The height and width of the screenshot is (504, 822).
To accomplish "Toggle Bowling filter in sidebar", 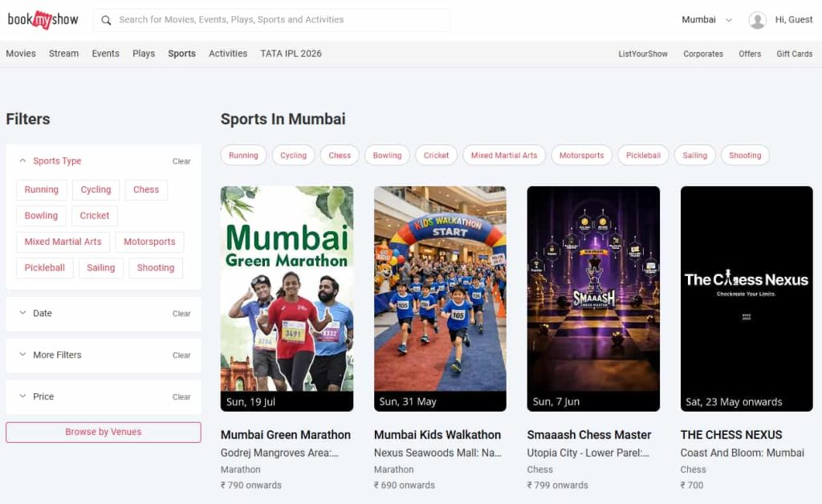I will (x=41, y=216).
